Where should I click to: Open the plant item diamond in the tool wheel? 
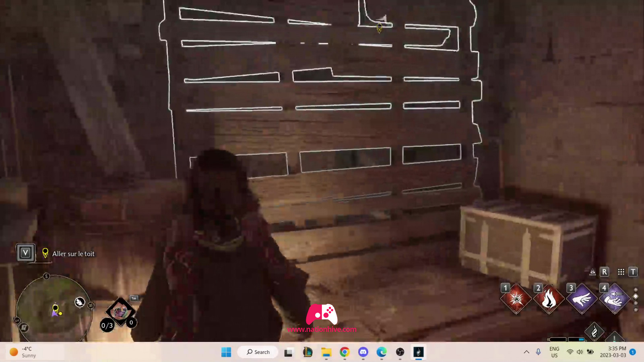120,311
